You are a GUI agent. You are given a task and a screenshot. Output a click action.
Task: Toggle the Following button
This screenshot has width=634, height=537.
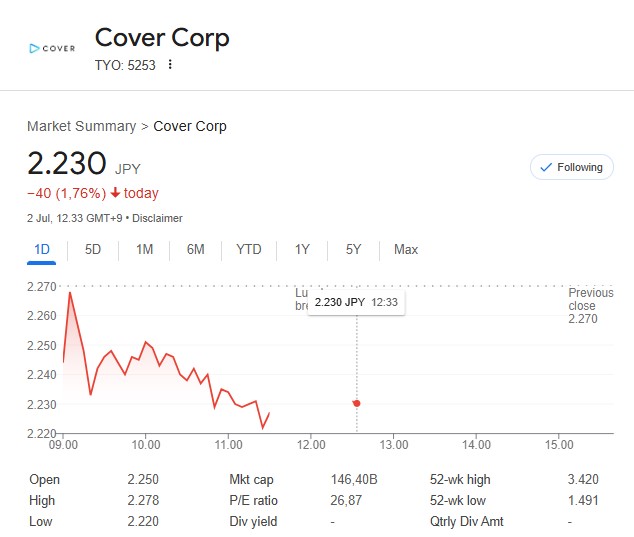pos(571,167)
